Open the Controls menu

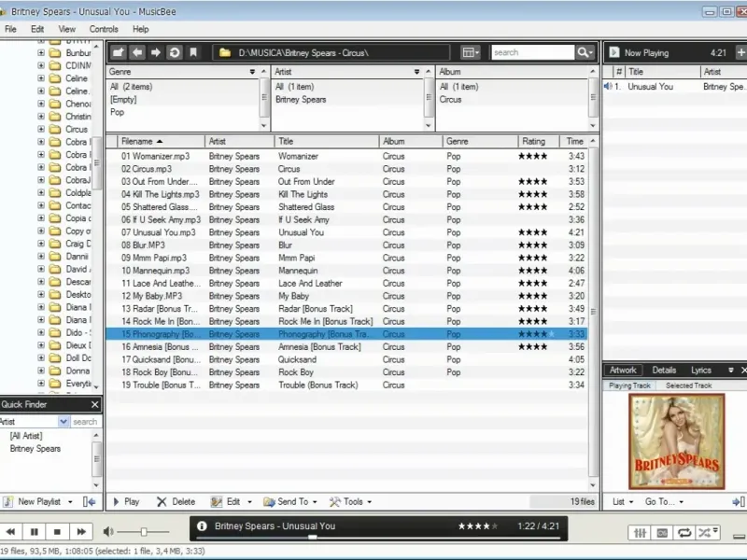coord(104,29)
